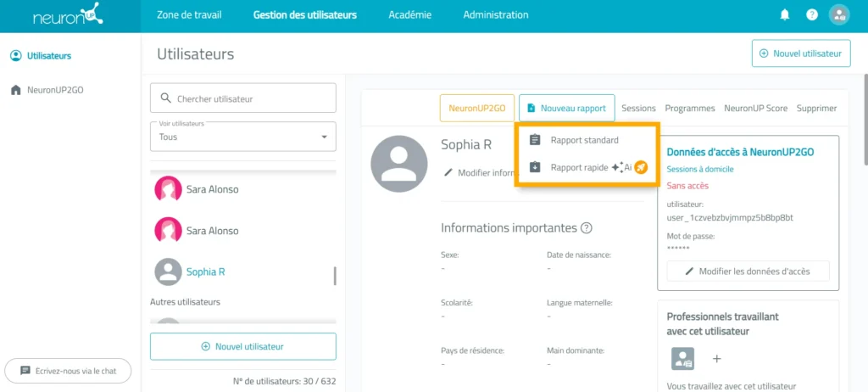Add a professional with plus icon

(x=716, y=359)
